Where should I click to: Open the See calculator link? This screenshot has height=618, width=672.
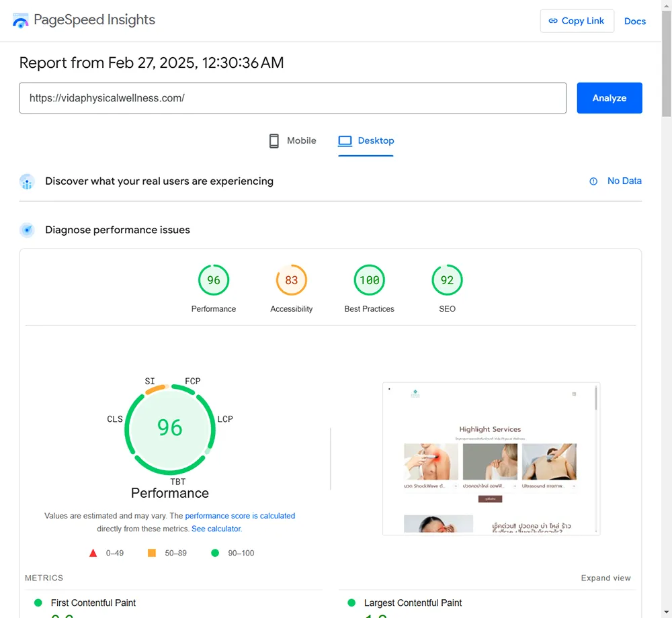[216, 529]
